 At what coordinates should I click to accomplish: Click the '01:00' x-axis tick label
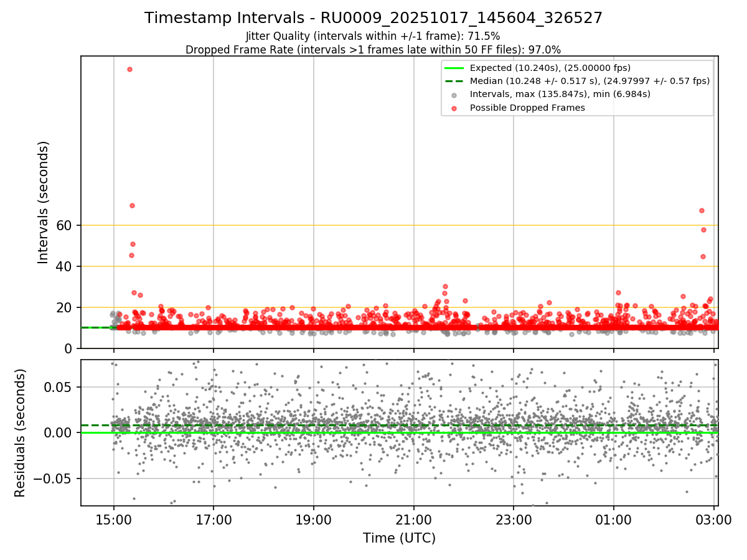[x=614, y=520]
